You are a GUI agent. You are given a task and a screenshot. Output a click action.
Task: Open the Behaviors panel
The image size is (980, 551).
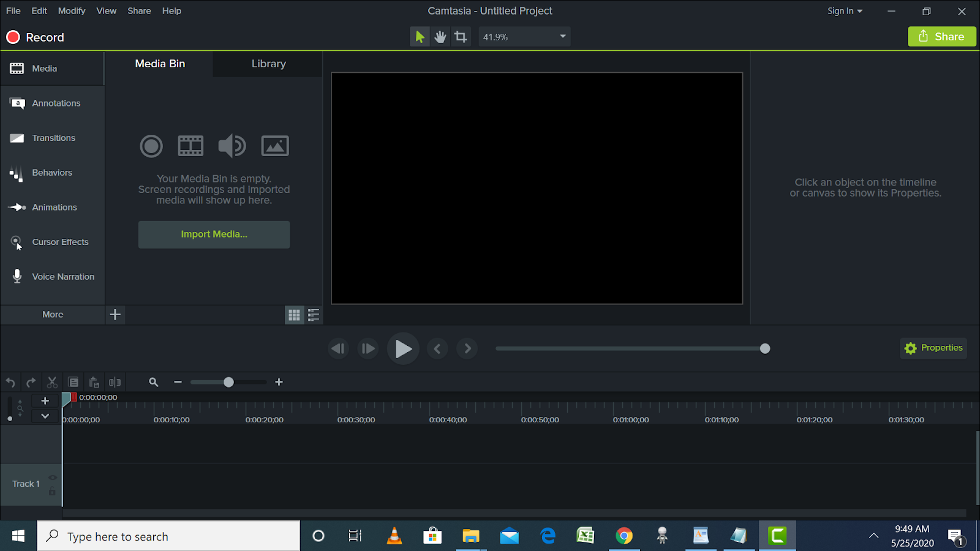pos(52,173)
